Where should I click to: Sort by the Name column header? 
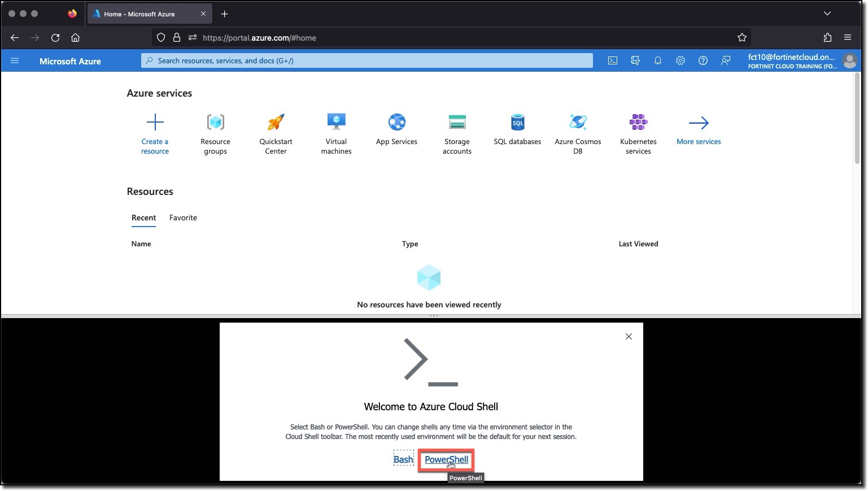(141, 244)
